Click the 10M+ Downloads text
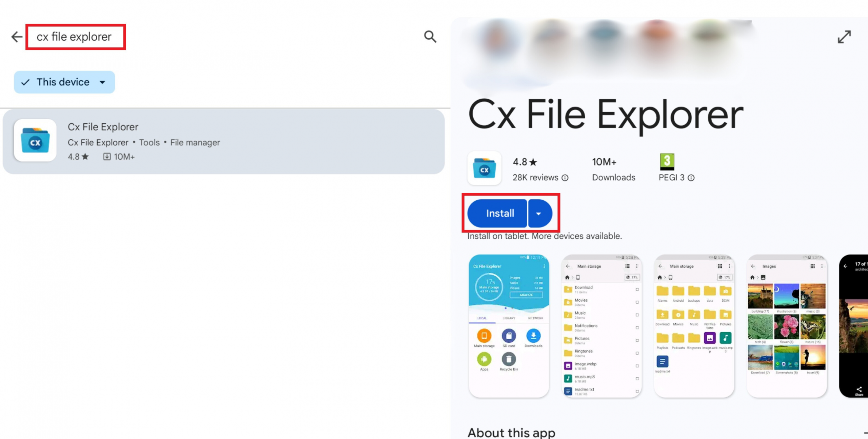Image resolution: width=868 pixels, height=439 pixels. pos(613,169)
